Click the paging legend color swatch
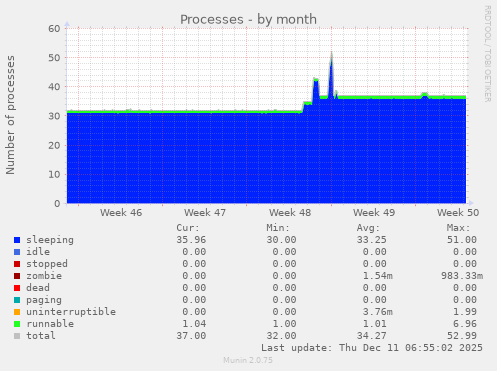This screenshot has width=497, height=371. tap(17, 300)
